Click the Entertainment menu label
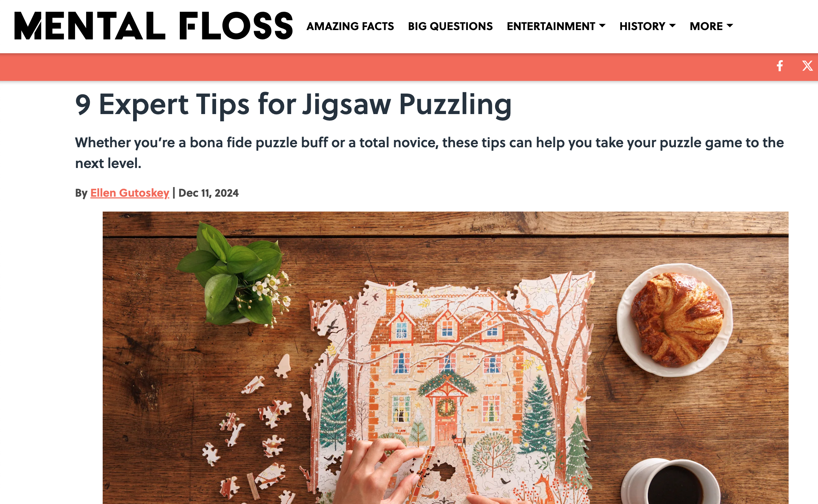Viewport: 818px width, 504px height. coord(551,26)
